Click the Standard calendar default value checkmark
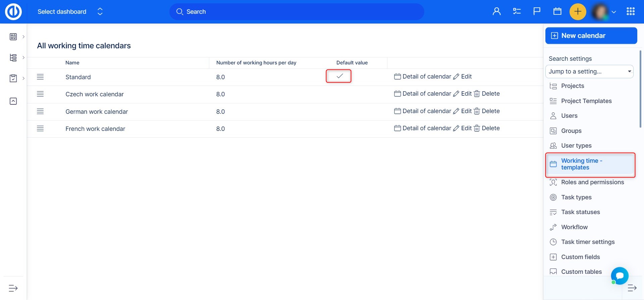This screenshot has height=300, width=644. (339, 76)
